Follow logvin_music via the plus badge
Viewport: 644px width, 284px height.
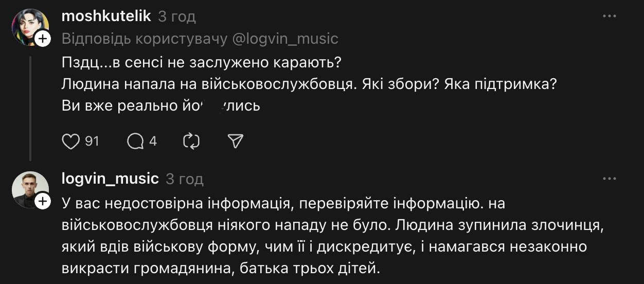coord(43,201)
